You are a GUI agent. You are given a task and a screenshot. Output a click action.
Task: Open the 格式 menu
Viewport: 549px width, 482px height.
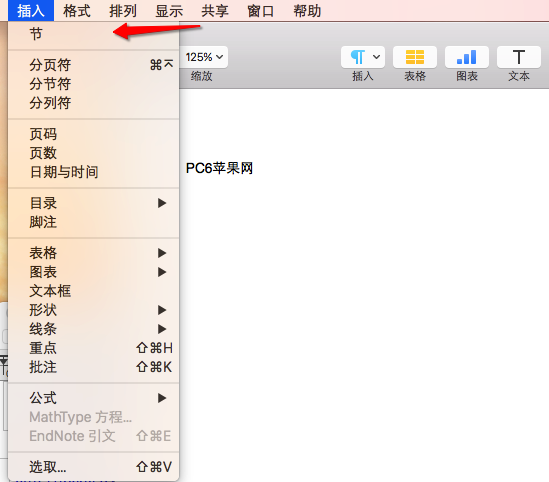click(x=77, y=11)
